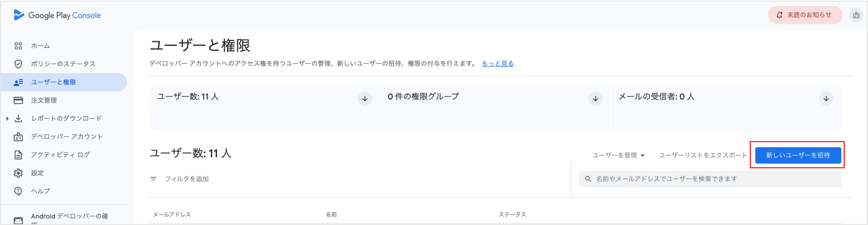Click the 注文管理 credit card icon
868x225 pixels.
pyautogui.click(x=18, y=100)
